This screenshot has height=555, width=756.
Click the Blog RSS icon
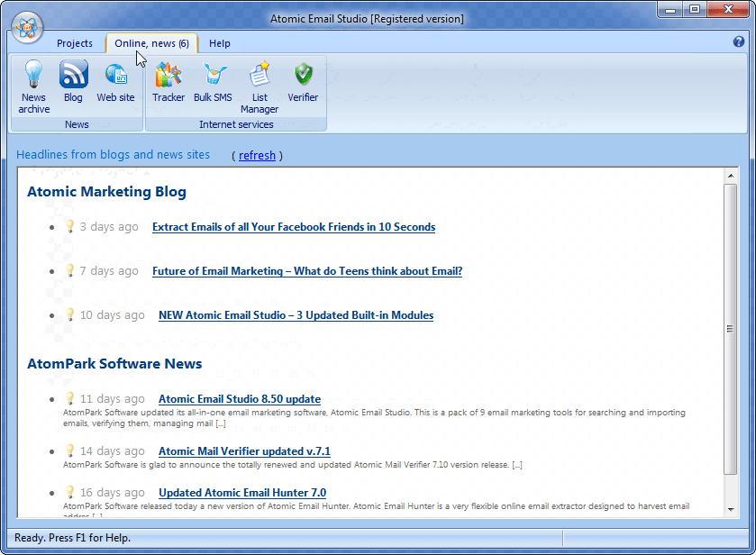pyautogui.click(x=73, y=76)
